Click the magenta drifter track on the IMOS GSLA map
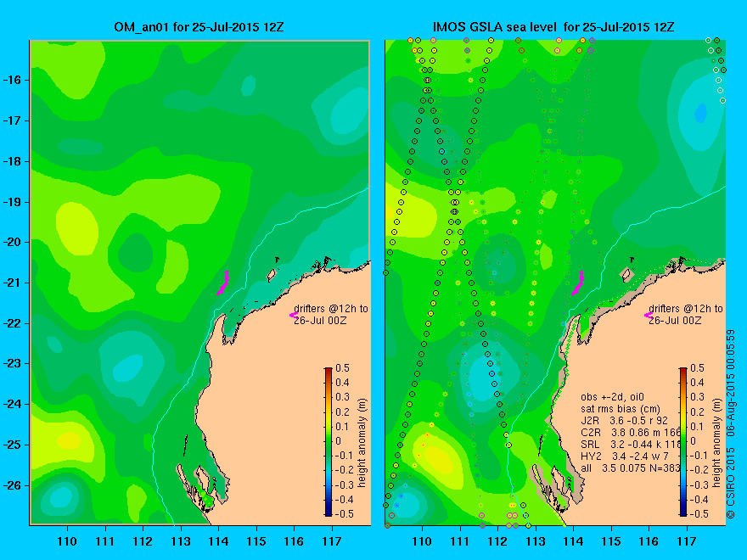 pyautogui.click(x=577, y=283)
